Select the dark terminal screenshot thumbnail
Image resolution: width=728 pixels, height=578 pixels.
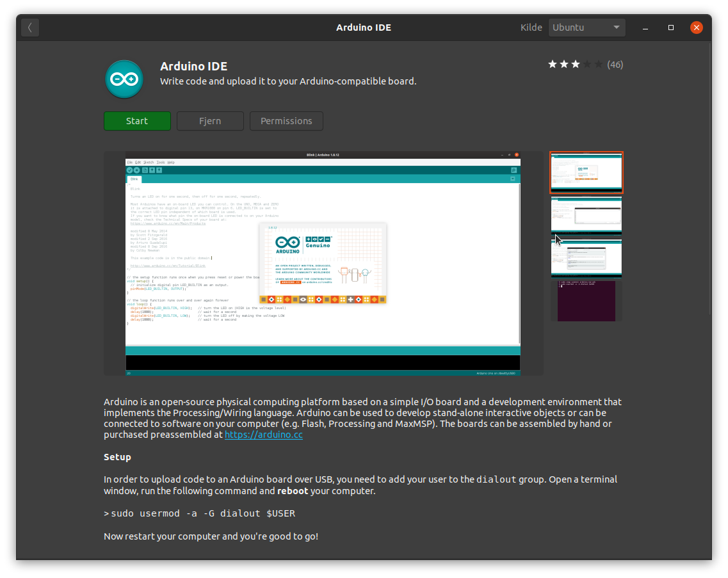pos(586,300)
